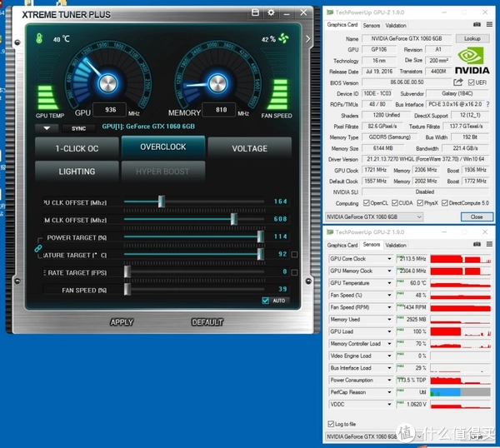The image size is (500, 448).
Task: Click MEM CLK OFFSET slider handle
Action: pyautogui.click(x=233, y=219)
